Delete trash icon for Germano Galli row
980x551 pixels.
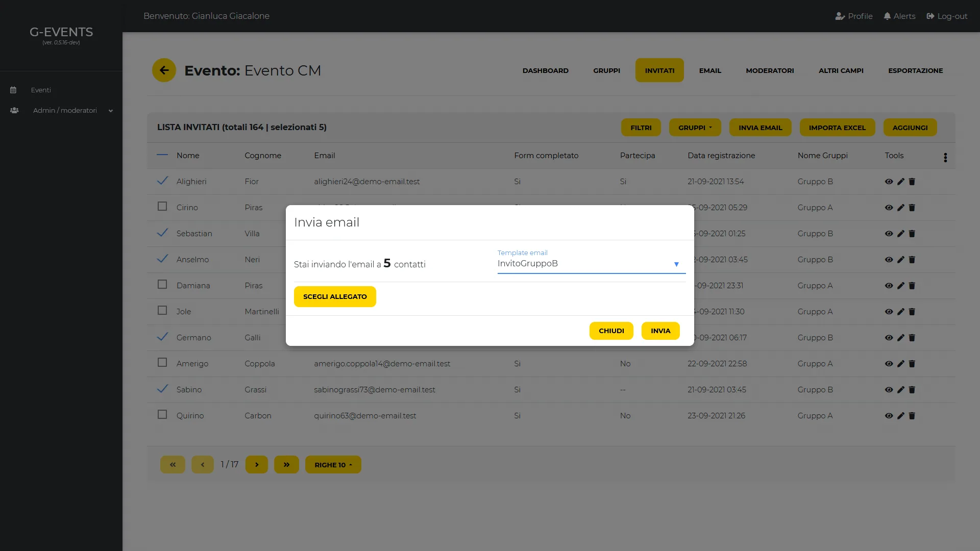tap(912, 338)
